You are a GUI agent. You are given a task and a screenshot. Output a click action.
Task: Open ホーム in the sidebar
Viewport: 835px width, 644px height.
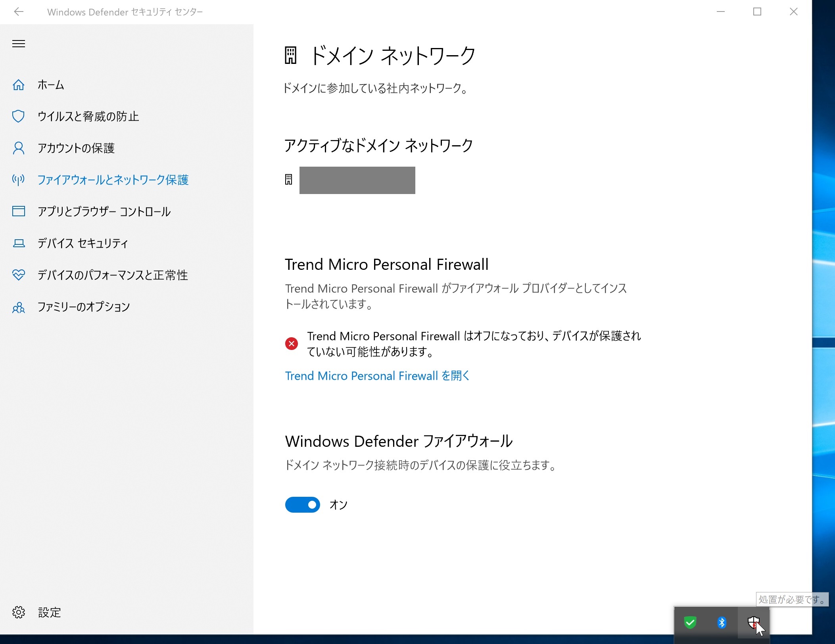[51, 85]
